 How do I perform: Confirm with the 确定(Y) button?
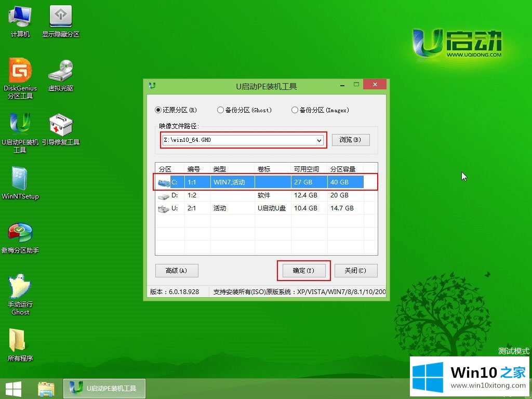pyautogui.click(x=303, y=270)
